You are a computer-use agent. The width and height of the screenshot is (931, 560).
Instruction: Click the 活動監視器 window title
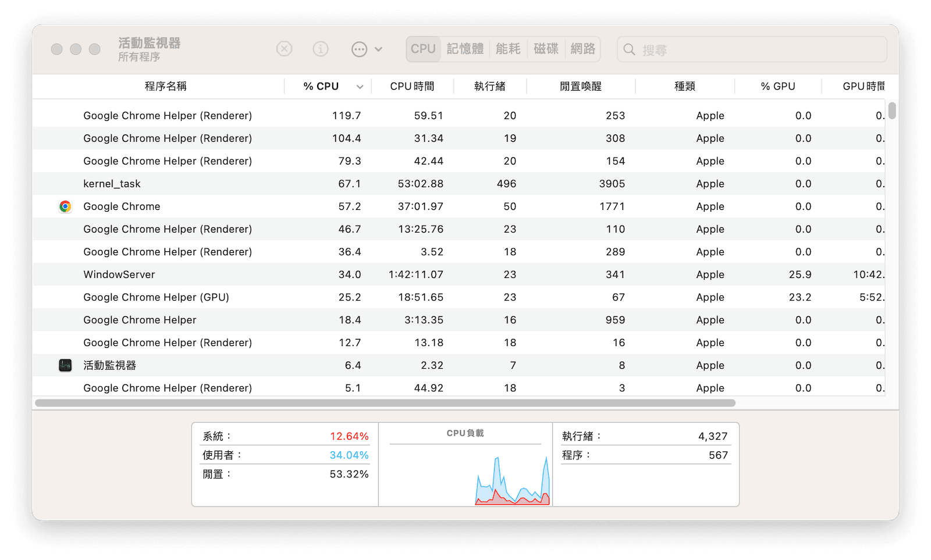(x=150, y=43)
